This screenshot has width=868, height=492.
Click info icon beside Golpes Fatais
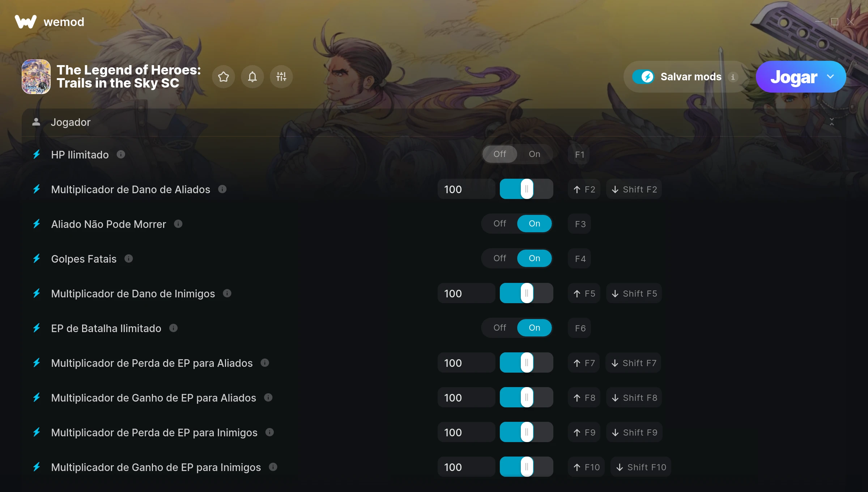(x=129, y=259)
